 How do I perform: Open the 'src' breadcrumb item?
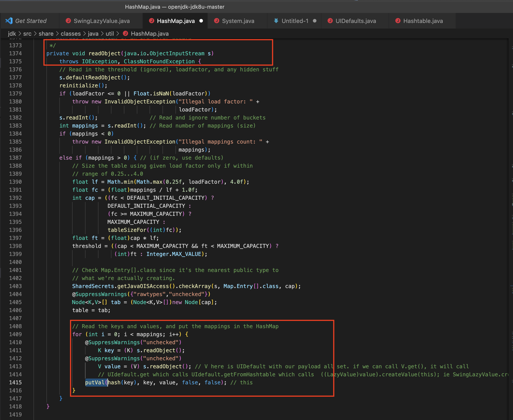pos(27,34)
